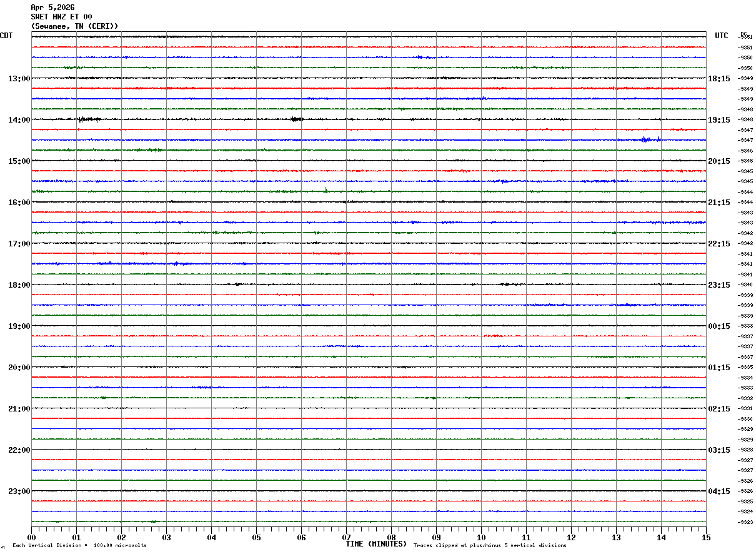Click the 22:15 UTC time label
The height and width of the screenshot is (554, 756).
[x=719, y=244]
